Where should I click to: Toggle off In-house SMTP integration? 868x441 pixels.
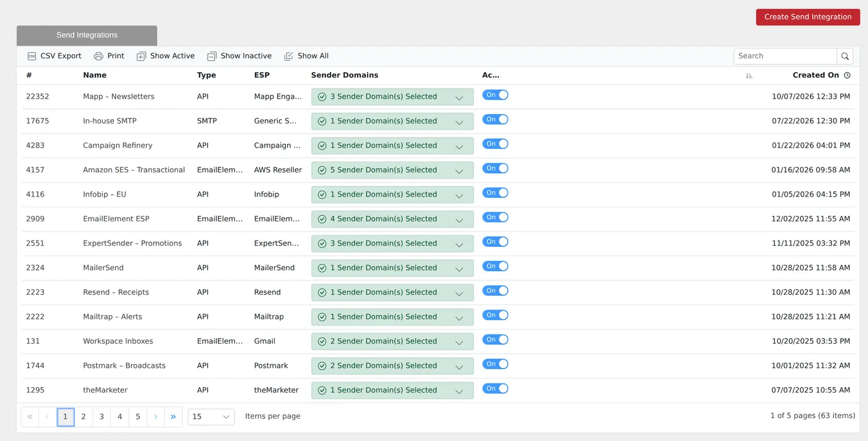[495, 119]
